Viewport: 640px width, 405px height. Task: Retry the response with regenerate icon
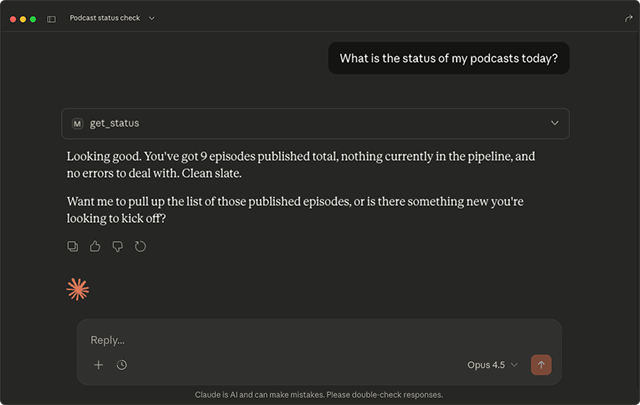(x=141, y=246)
